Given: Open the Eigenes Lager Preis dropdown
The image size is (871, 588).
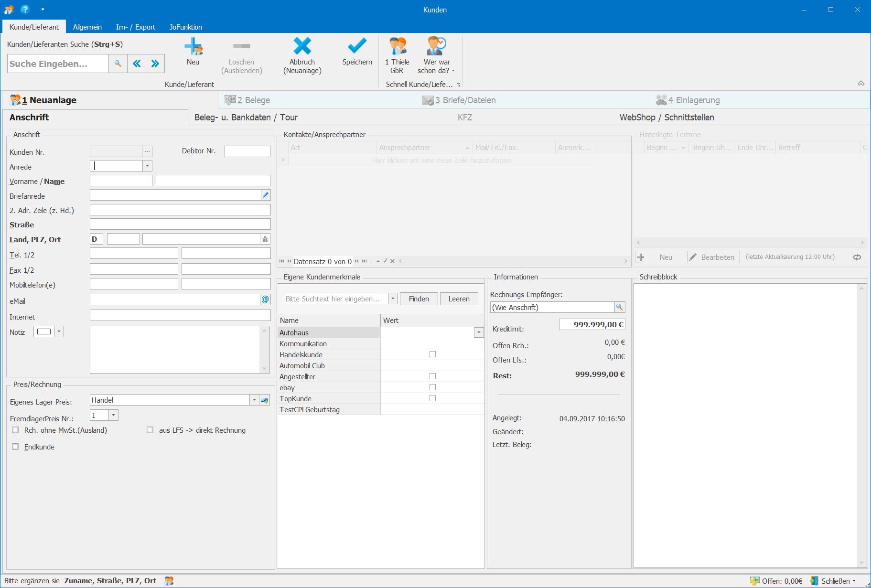Looking at the screenshot, I should click(254, 400).
